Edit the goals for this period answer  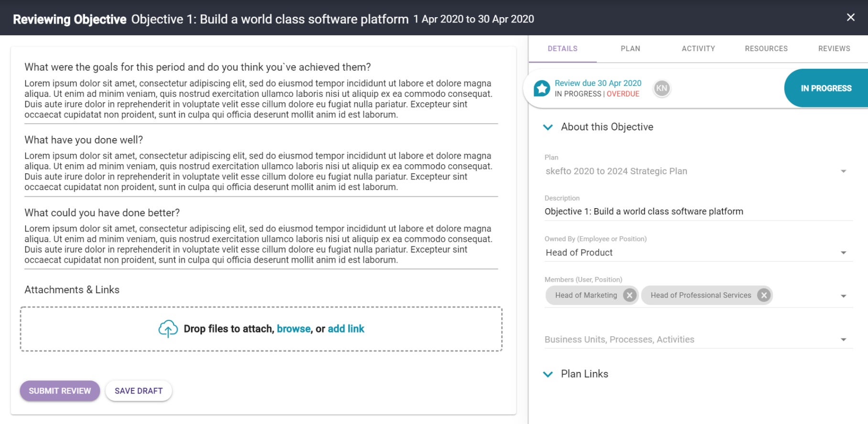[x=261, y=99]
